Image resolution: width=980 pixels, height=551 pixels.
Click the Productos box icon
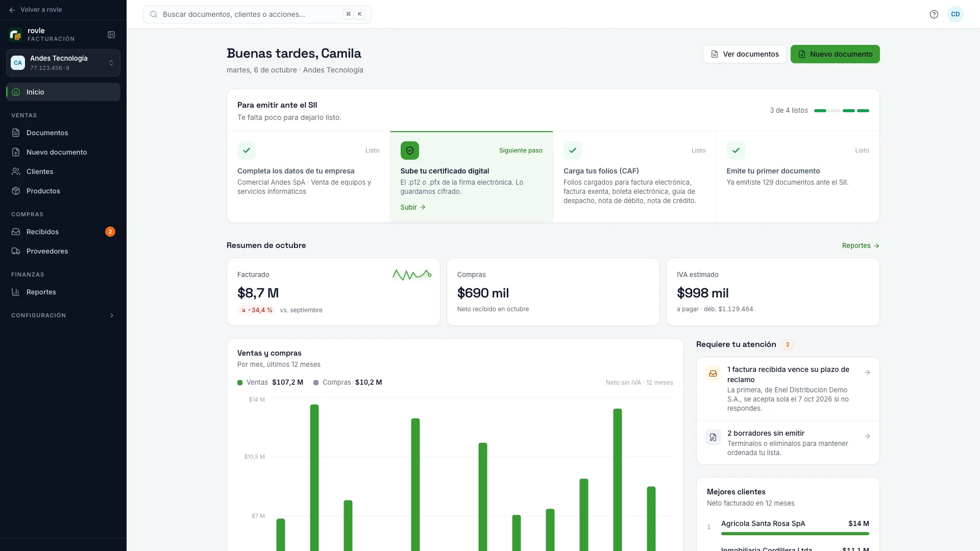(x=16, y=191)
